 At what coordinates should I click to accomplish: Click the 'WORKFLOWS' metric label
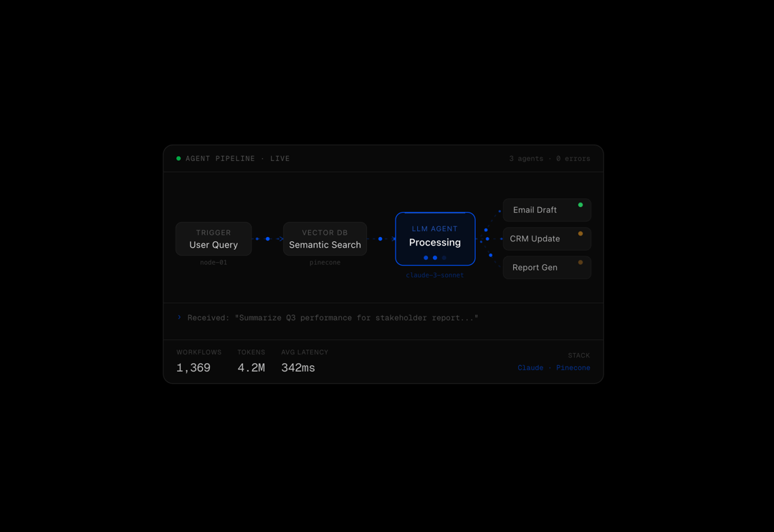(x=199, y=352)
